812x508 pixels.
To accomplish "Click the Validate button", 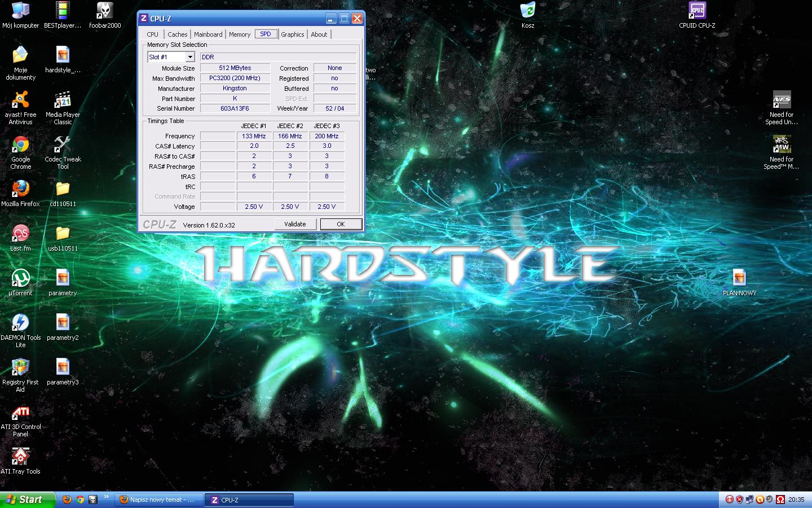I will point(295,224).
